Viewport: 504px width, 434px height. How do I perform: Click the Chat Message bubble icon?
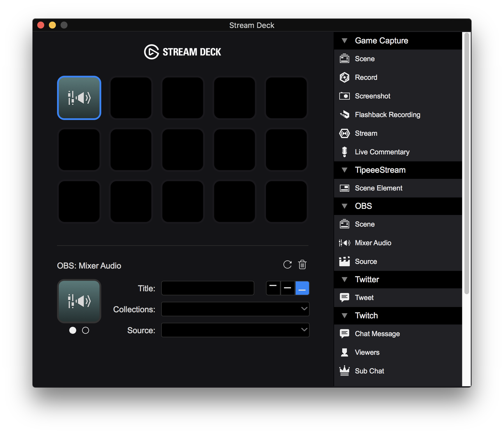pos(345,334)
